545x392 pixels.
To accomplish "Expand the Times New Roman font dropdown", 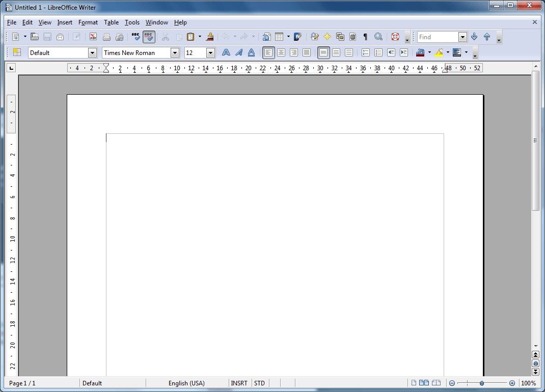I will [x=175, y=52].
